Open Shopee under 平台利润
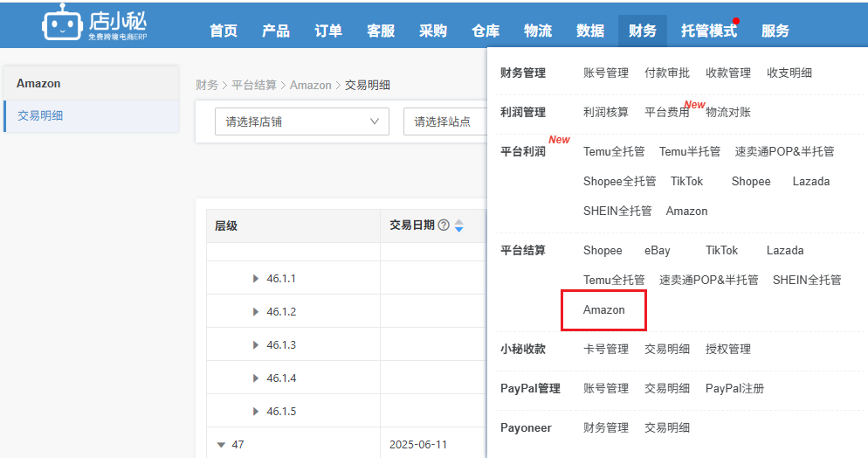 (x=751, y=182)
